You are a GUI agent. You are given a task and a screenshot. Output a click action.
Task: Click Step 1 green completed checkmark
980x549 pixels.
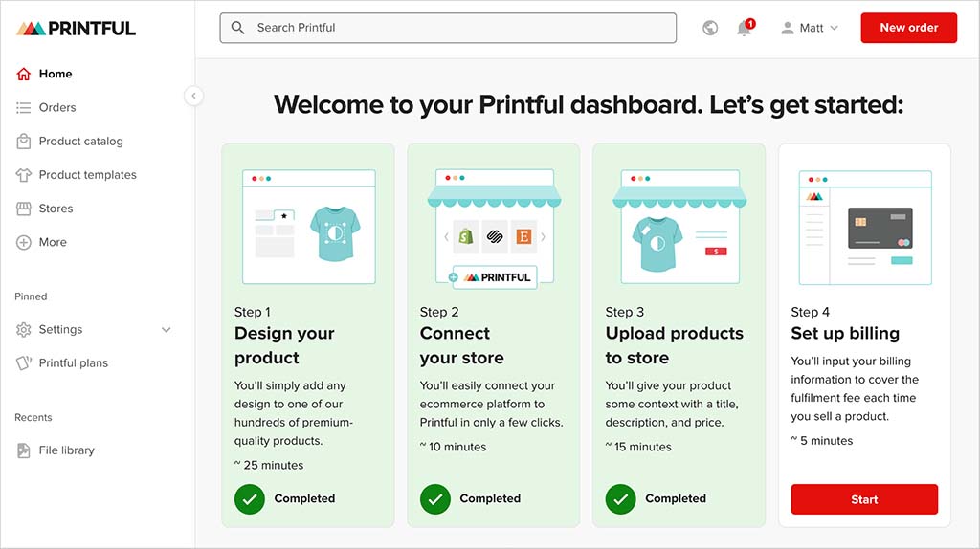coord(250,499)
